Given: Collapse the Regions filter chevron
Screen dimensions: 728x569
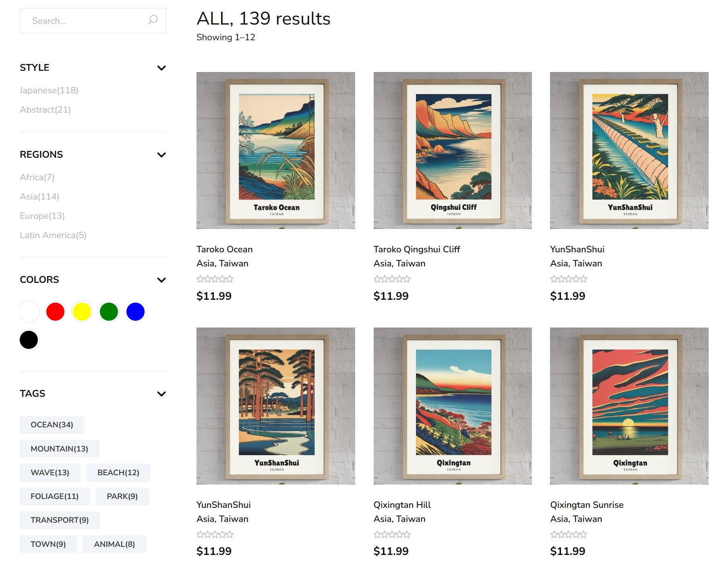Looking at the screenshot, I should [x=161, y=155].
